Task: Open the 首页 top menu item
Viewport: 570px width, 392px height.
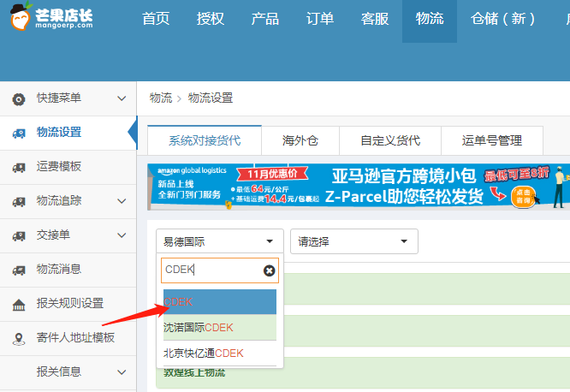Action: point(156,19)
